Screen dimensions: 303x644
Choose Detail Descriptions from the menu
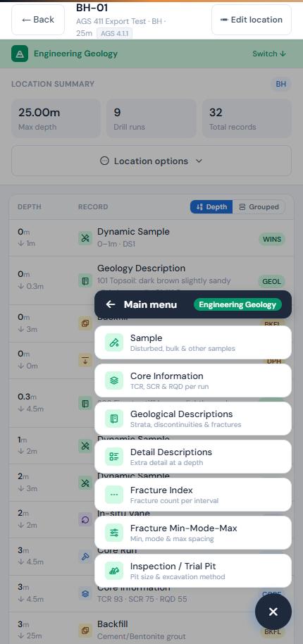coord(193,457)
